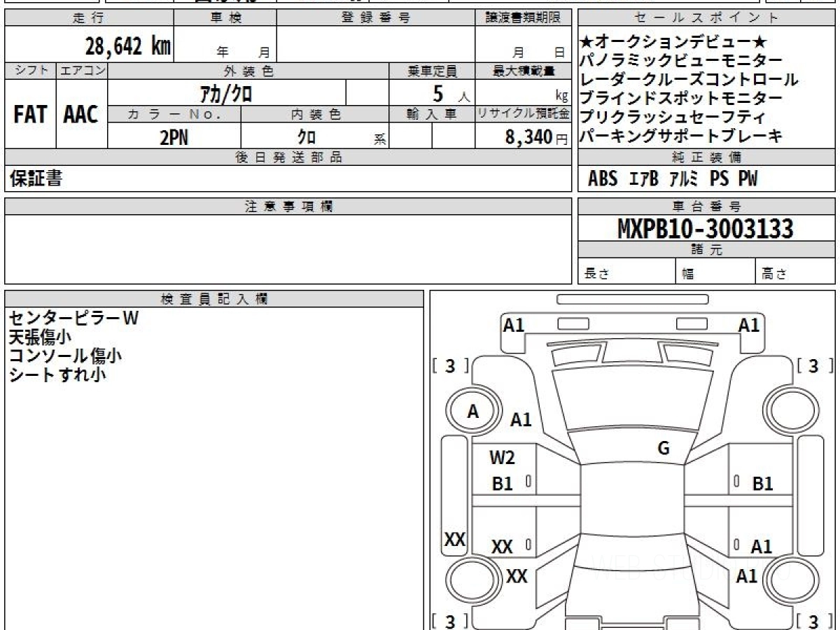Select the FAT shift value
The width and height of the screenshot is (840, 630).
(x=30, y=115)
